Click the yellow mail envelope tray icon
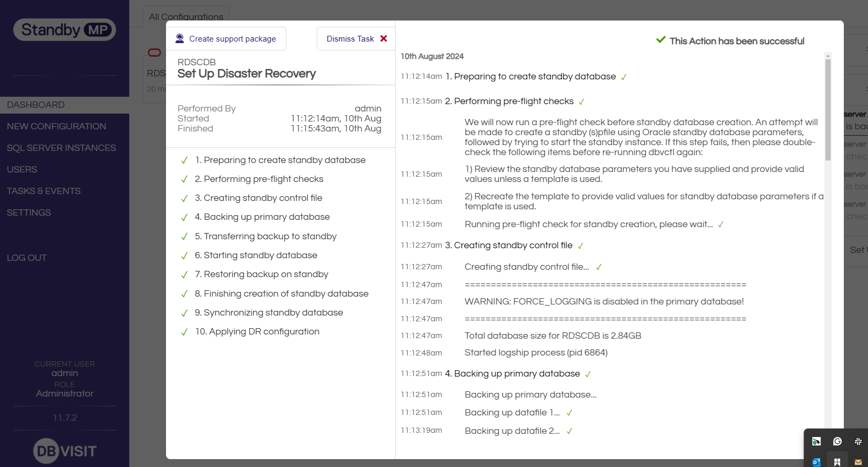The height and width of the screenshot is (467, 868). pos(858,462)
